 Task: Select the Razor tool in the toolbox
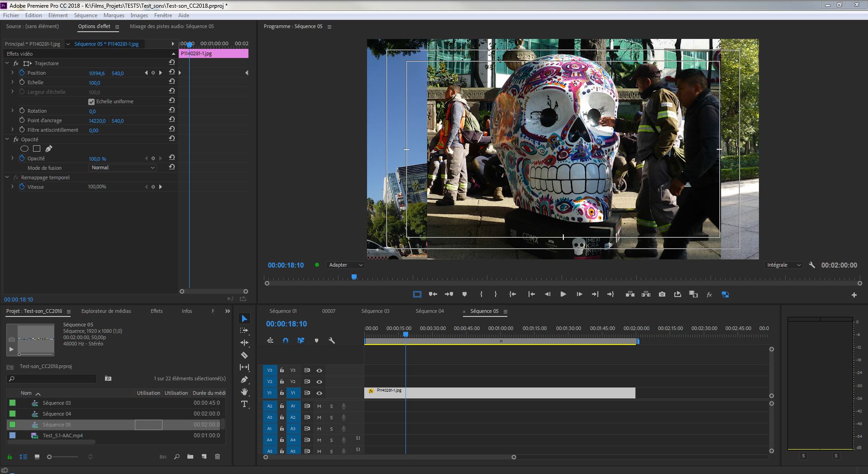[244, 355]
